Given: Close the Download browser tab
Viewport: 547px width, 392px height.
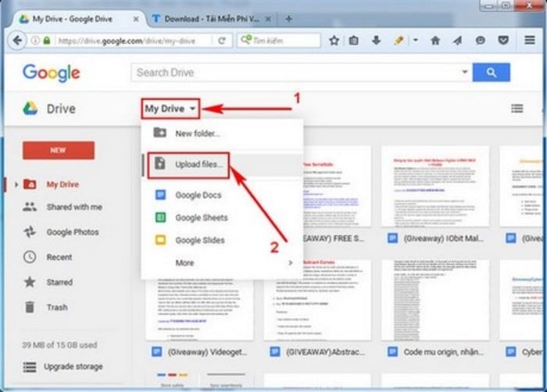Looking at the screenshot, I should click(x=268, y=19).
